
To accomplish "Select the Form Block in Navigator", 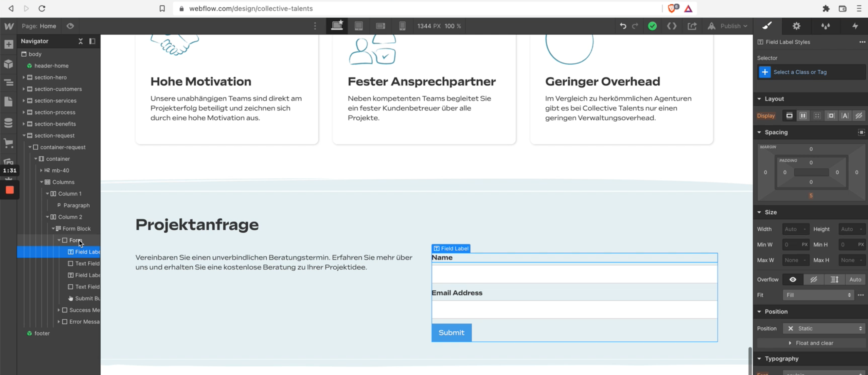I will click(x=76, y=229).
